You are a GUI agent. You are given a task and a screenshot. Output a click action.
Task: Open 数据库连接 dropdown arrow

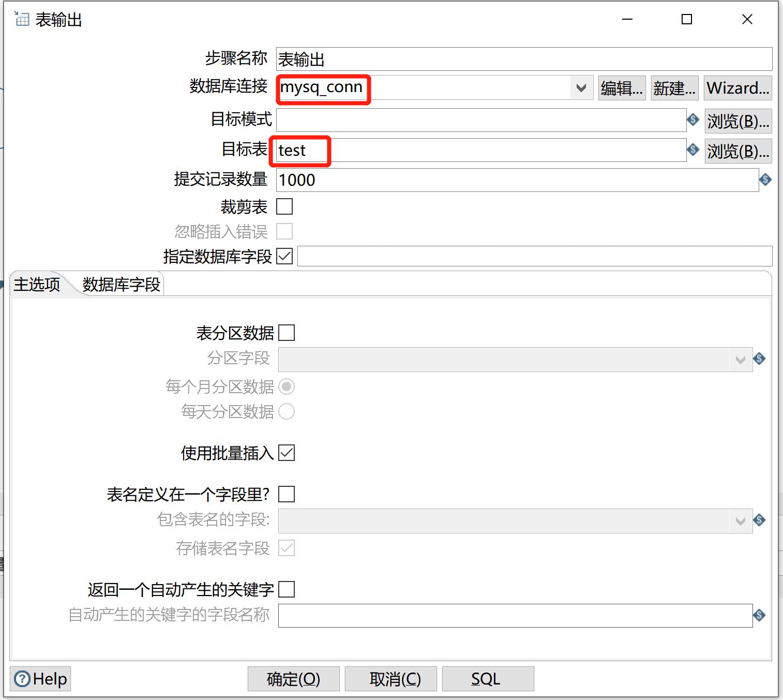(x=581, y=88)
